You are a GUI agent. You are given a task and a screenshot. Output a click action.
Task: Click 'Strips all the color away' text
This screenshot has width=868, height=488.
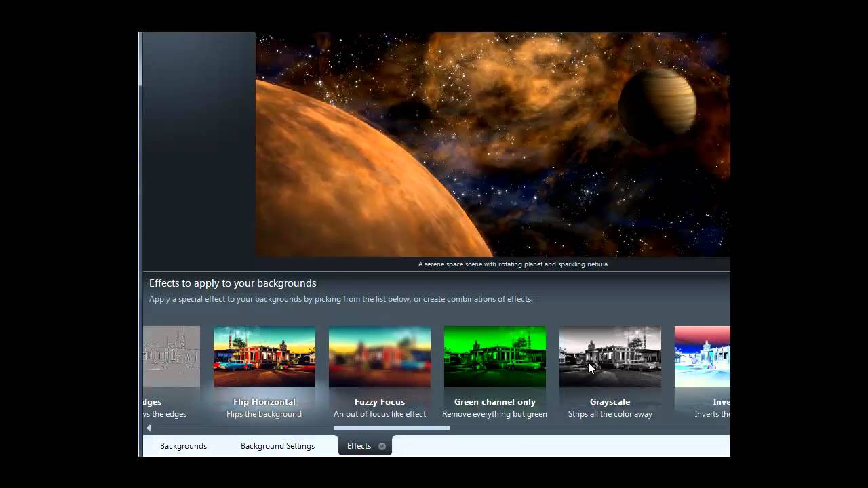click(610, 414)
